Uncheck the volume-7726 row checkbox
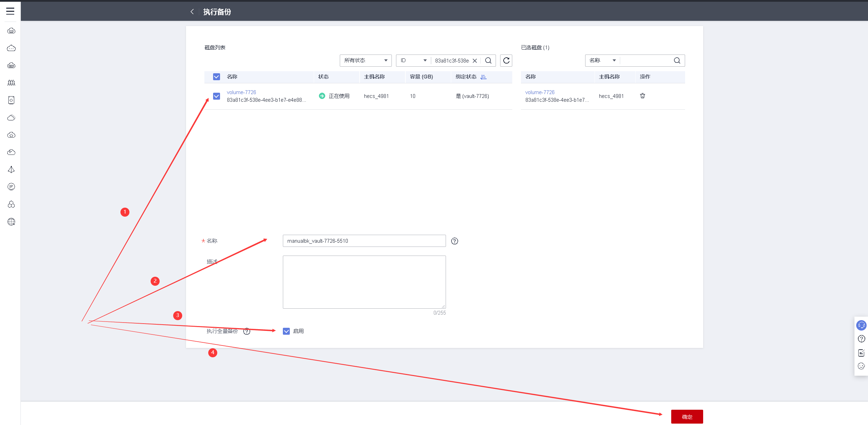This screenshot has height=425, width=868. tap(217, 96)
